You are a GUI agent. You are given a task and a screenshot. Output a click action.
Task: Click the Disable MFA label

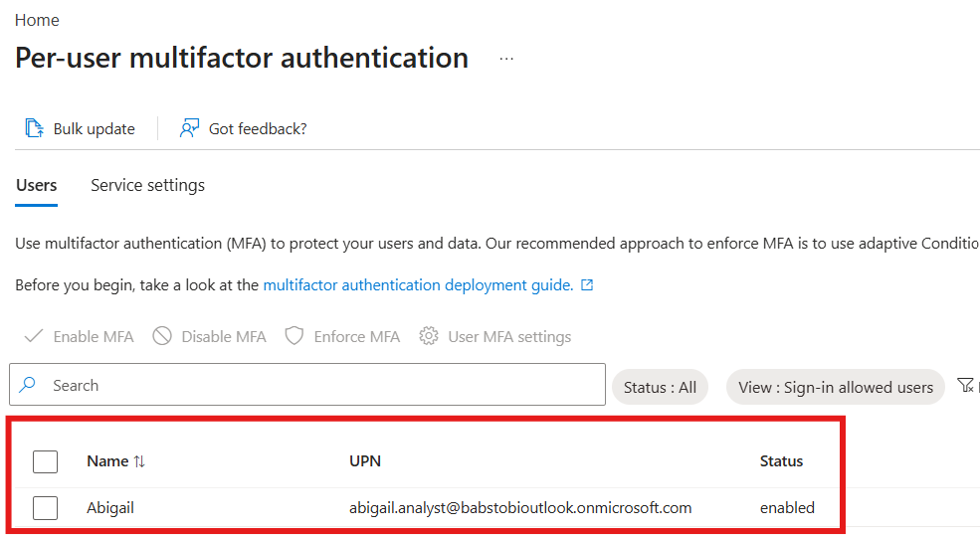coord(224,337)
